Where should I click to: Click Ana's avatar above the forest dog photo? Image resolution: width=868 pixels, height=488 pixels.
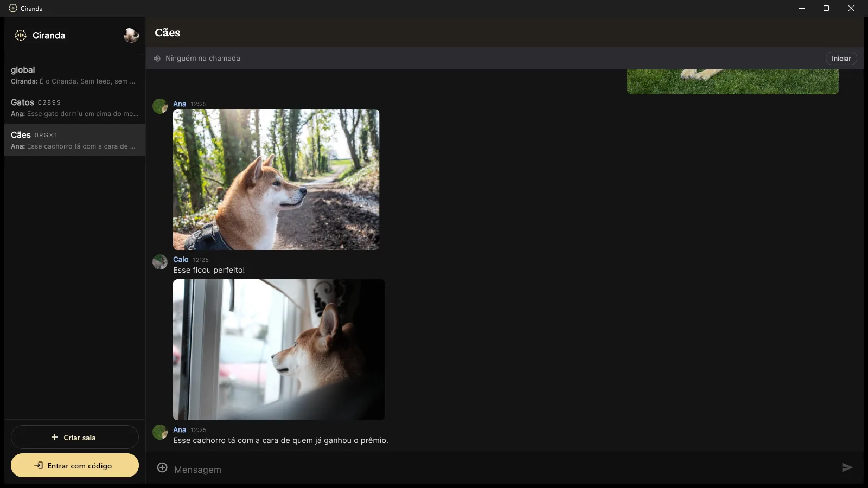coord(160,106)
